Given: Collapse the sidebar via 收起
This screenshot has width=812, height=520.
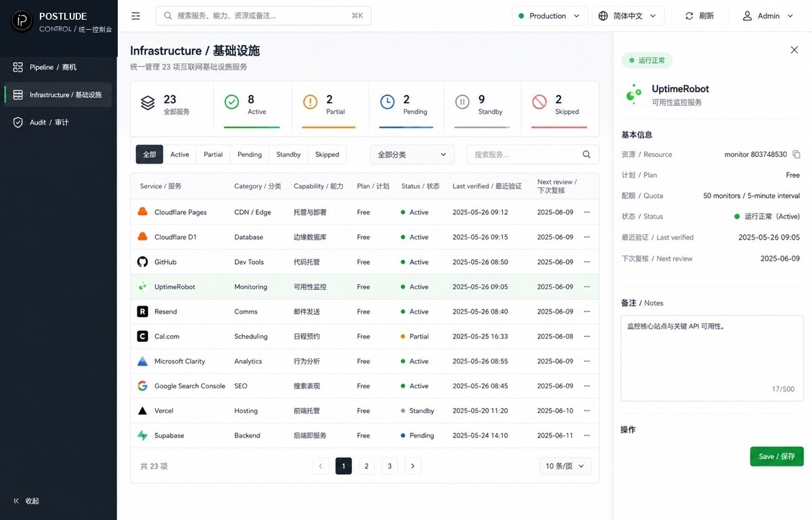Looking at the screenshot, I should [x=27, y=501].
